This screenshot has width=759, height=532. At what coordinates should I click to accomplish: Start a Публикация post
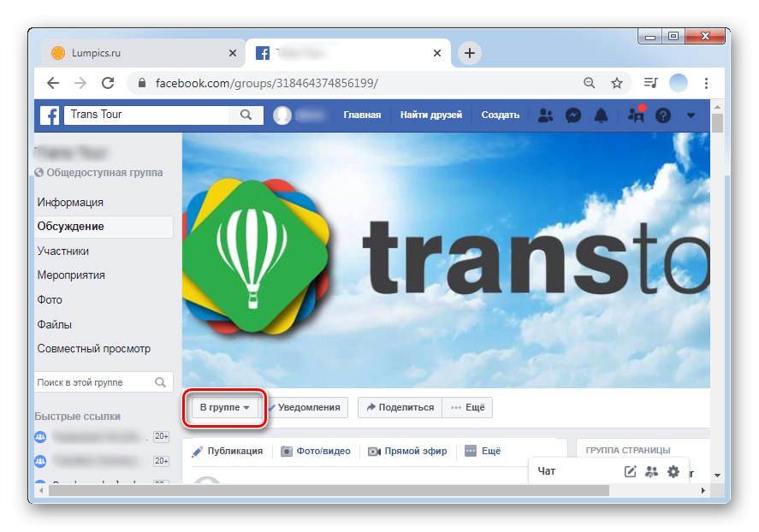point(228,452)
